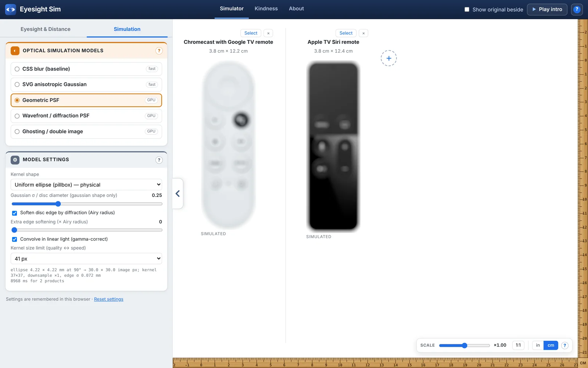This screenshot has height=368, width=588.
Task: Remove the Chromecast remote with its × button
Action: click(268, 33)
